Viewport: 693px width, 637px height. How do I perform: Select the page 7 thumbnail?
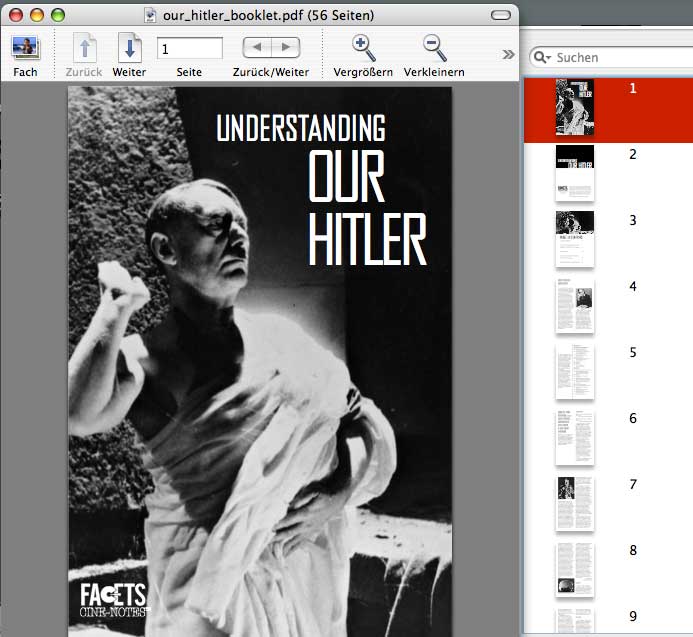(x=575, y=503)
